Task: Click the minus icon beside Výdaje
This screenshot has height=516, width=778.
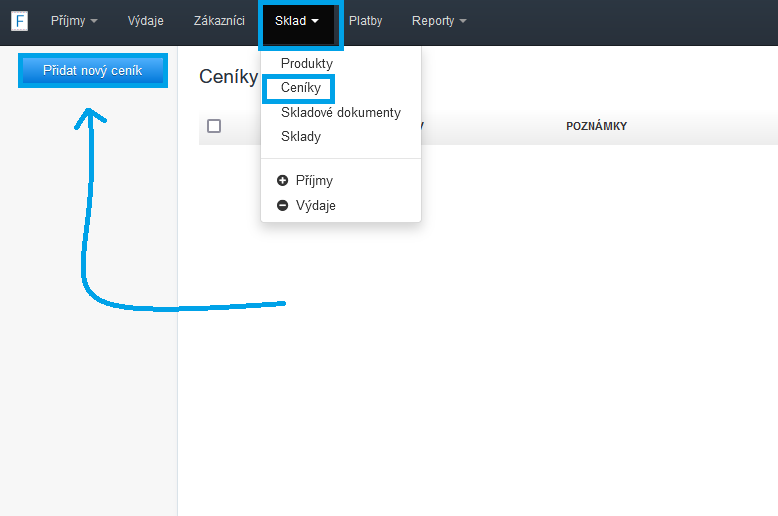Action: 282,205
